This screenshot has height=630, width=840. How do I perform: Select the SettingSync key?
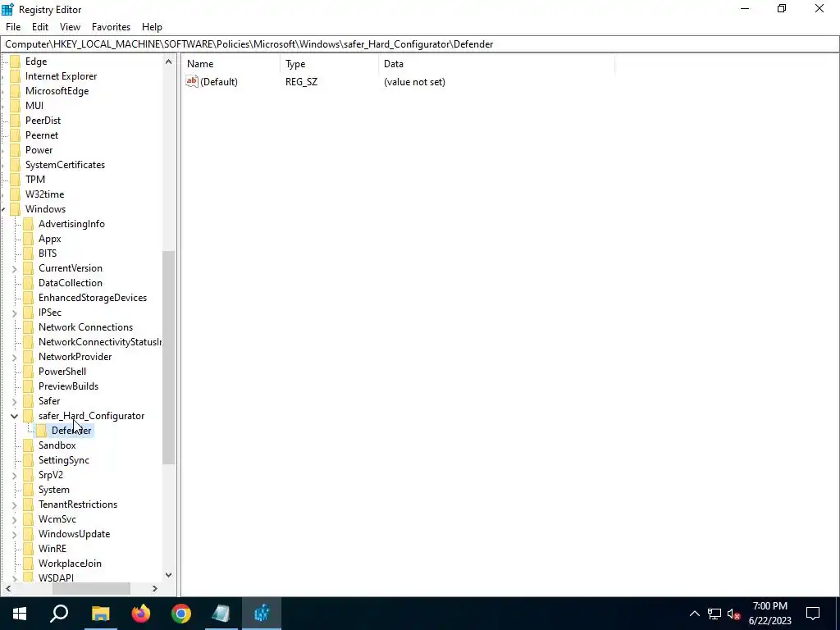[64, 460]
